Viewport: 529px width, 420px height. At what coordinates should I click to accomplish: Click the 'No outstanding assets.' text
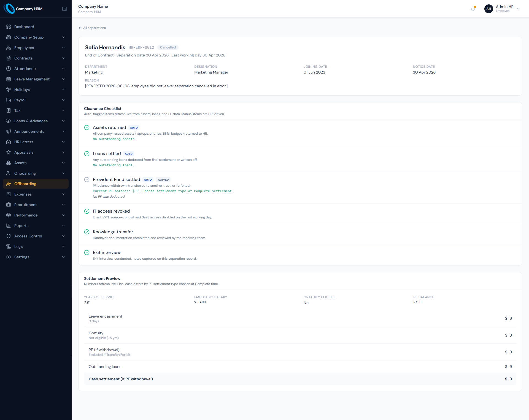tap(115, 139)
